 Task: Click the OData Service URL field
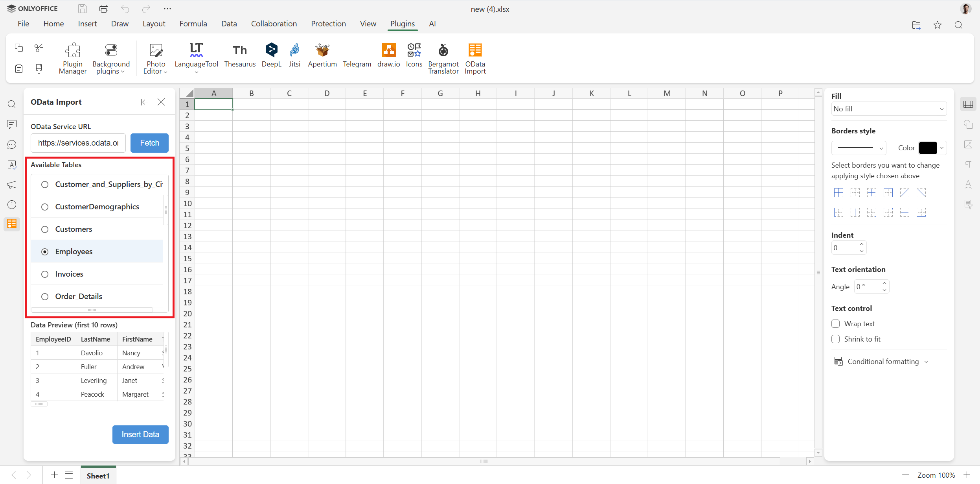(77, 143)
